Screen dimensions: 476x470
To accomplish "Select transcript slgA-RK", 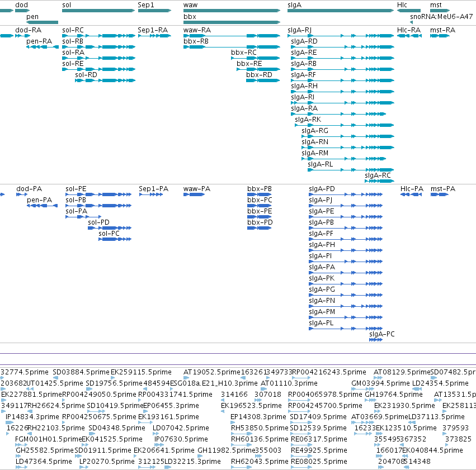I will (308, 120).
